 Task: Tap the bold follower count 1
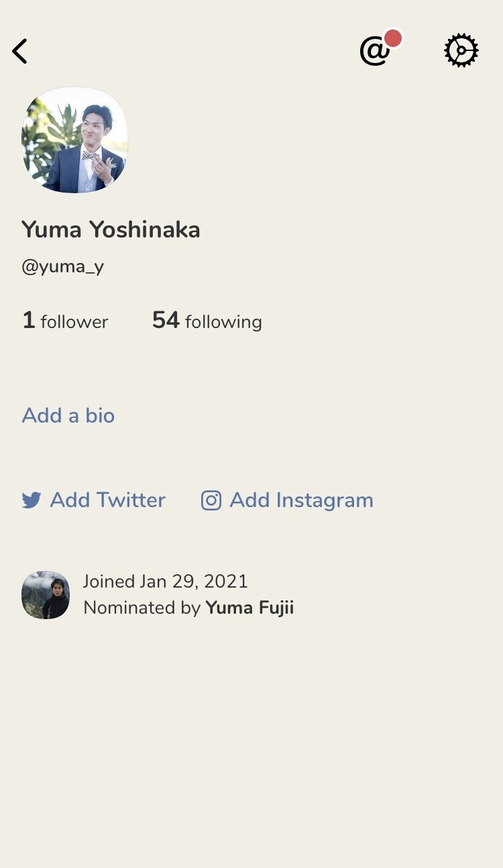coord(28,320)
